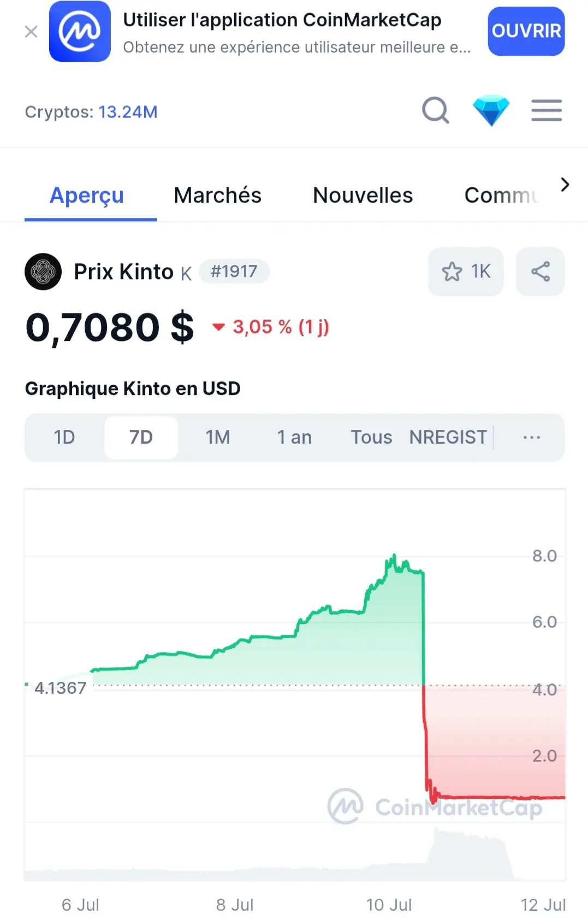588x920 pixels.
Task: Open the search magnifier icon
Action: coord(436,111)
